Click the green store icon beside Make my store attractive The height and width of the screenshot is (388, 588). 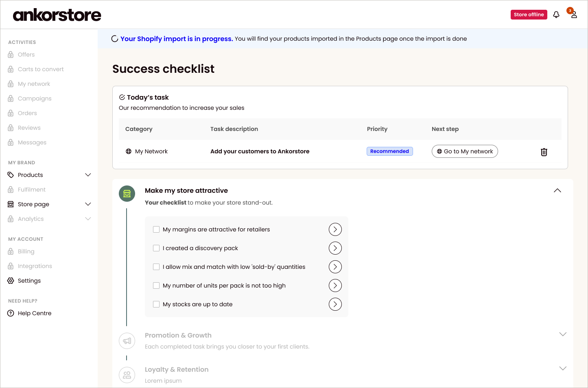[127, 194]
